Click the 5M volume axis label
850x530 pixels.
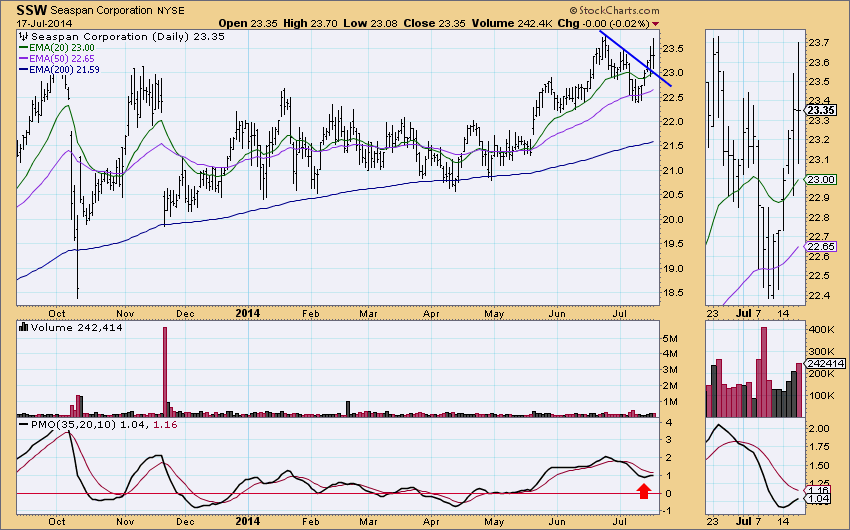pos(670,339)
